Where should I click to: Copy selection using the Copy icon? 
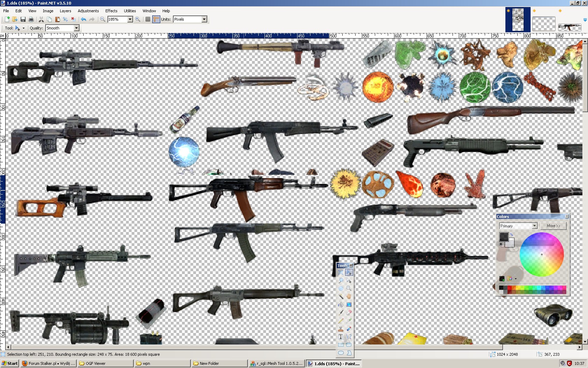(x=49, y=19)
